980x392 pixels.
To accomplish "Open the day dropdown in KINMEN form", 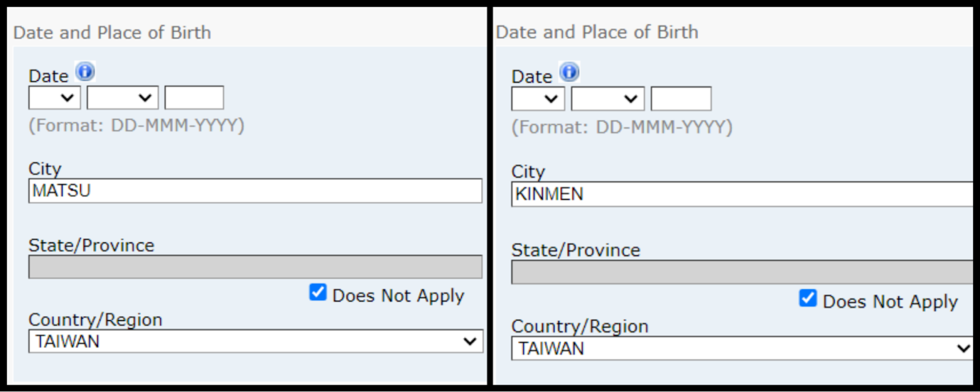I will click(538, 99).
